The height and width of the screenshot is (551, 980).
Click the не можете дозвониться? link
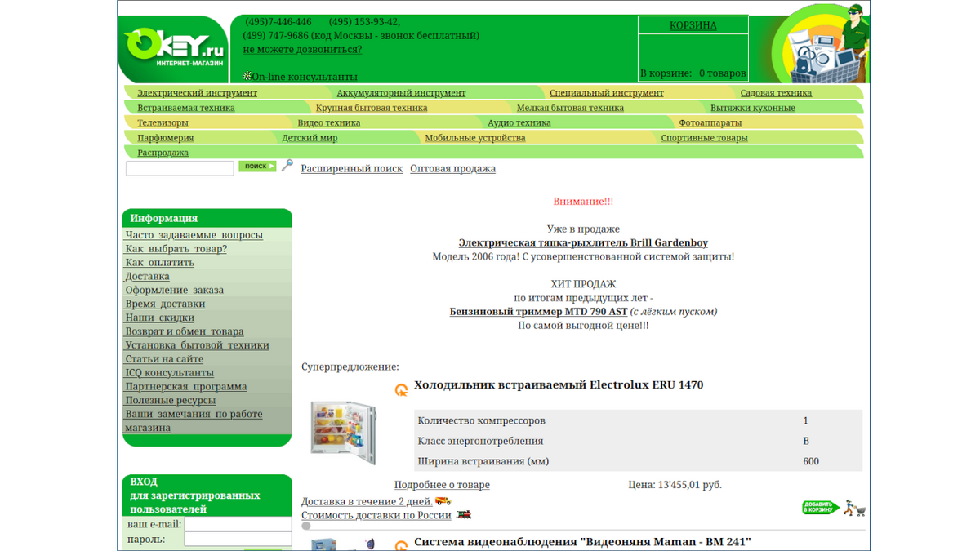pyautogui.click(x=302, y=49)
